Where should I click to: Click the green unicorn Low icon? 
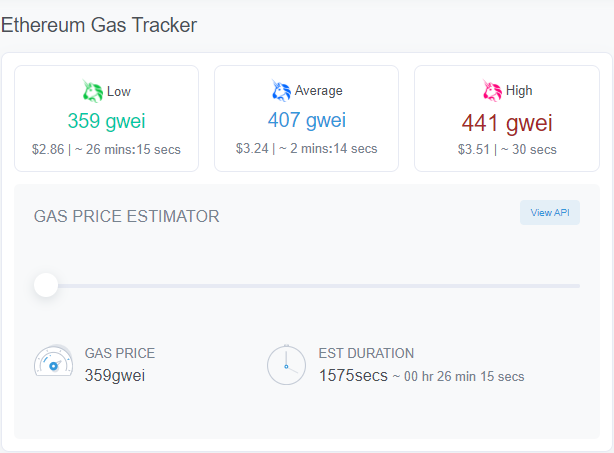[x=93, y=92]
